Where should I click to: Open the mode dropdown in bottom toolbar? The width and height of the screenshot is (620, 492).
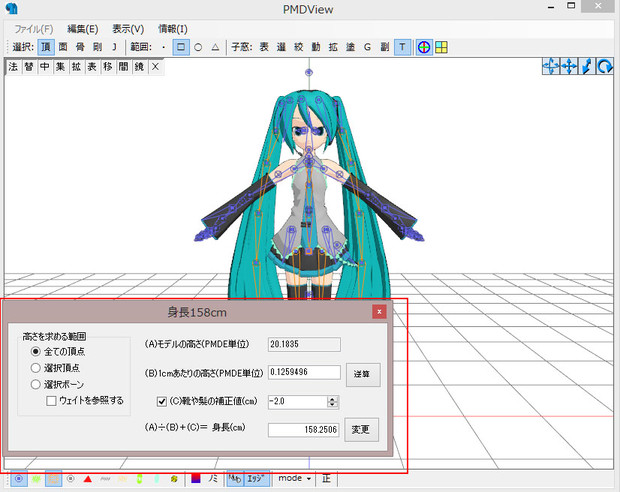click(295, 478)
